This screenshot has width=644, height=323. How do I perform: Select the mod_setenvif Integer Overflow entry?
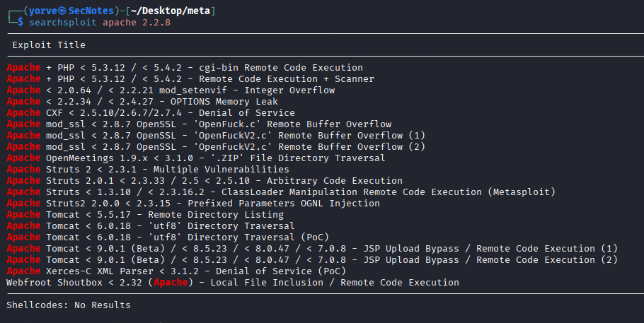click(171, 90)
